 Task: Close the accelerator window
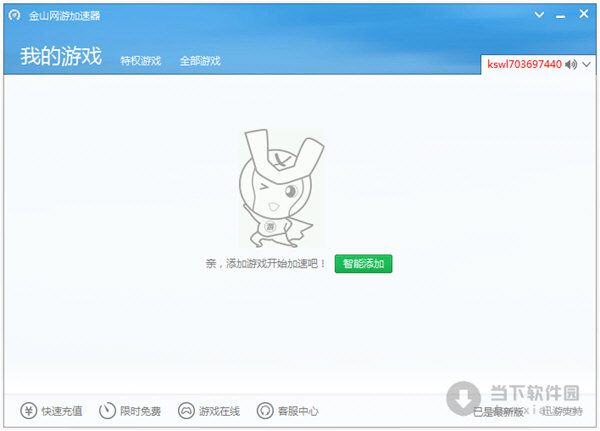point(584,14)
